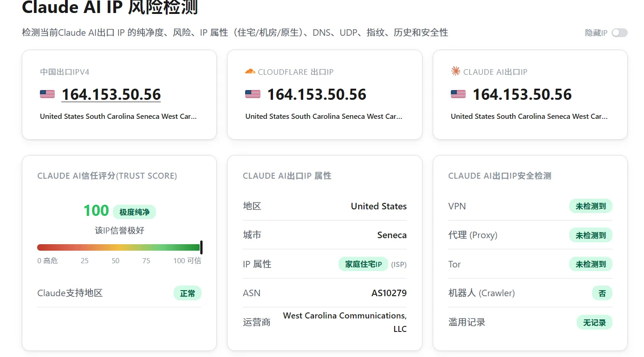Click the 该IP信誉极好 text
The image size is (644, 357).
pyautogui.click(x=120, y=230)
